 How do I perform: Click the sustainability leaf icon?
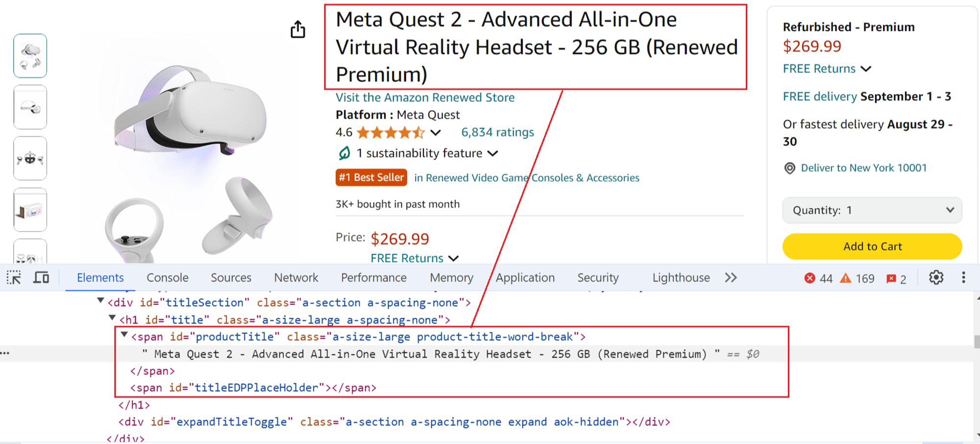pyautogui.click(x=345, y=153)
